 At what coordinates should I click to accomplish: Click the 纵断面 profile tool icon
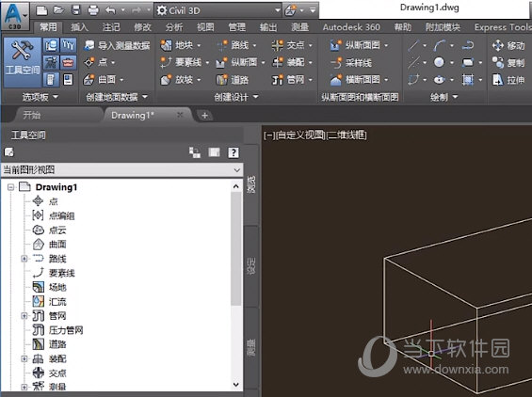click(222, 62)
